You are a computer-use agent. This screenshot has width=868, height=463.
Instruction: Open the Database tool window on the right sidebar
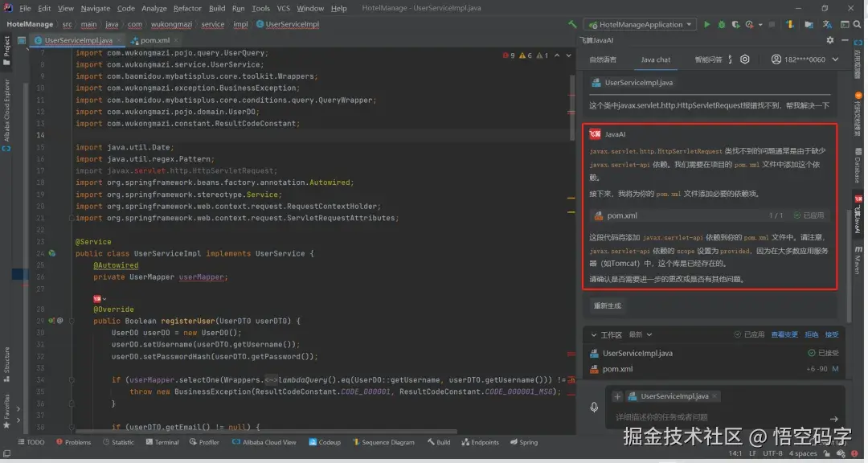tap(858, 165)
